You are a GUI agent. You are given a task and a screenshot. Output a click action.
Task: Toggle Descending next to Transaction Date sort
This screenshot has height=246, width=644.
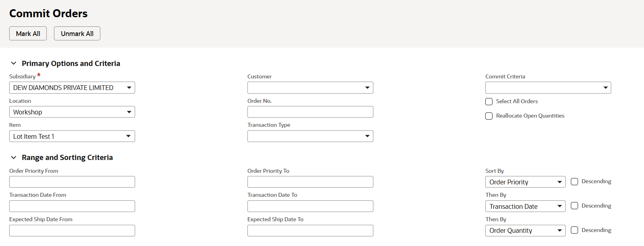(574, 206)
